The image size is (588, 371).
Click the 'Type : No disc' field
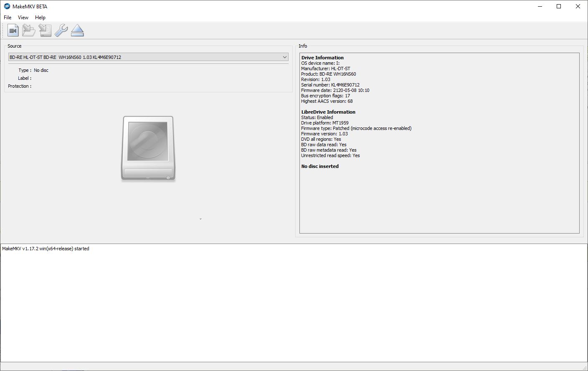click(x=33, y=70)
